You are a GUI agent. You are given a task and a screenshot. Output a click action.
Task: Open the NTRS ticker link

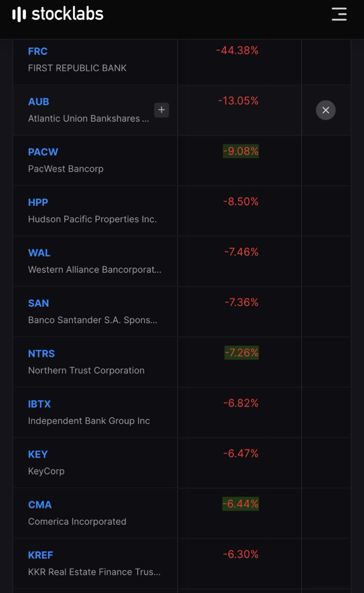41,353
